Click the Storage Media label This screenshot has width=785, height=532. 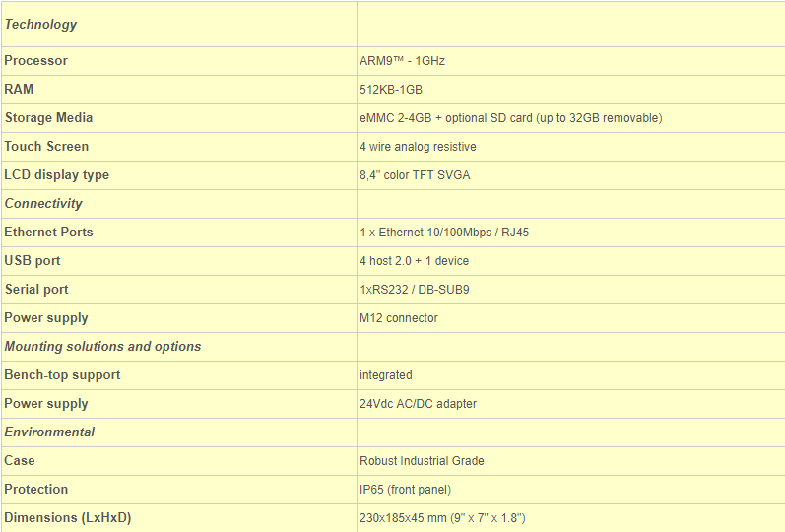pyautogui.click(x=48, y=118)
